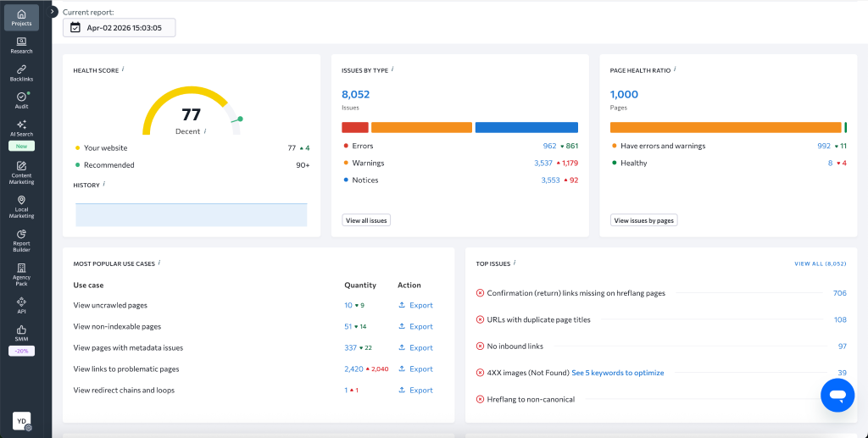Screen dimensions: 868x438
Task: Click the View all issues button
Action: click(366, 220)
